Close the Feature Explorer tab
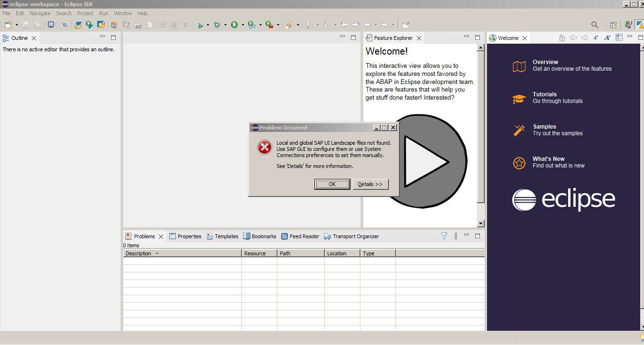This screenshot has width=644, height=345. tap(419, 38)
